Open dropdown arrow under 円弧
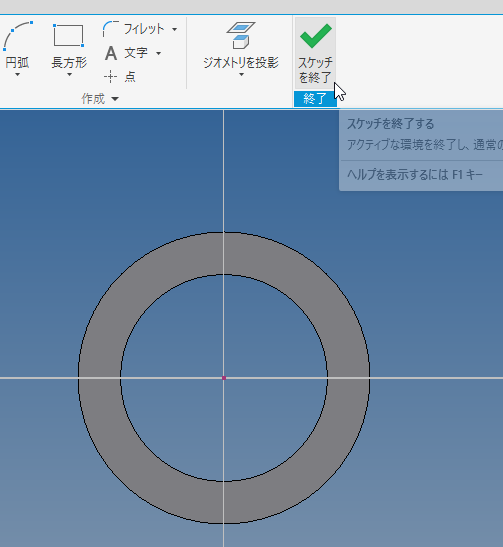The height and width of the screenshot is (547, 503). (17, 74)
